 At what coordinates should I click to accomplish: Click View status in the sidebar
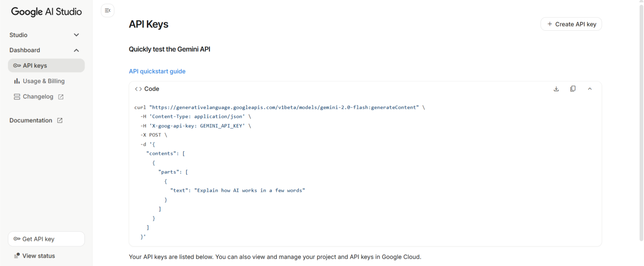point(34,256)
